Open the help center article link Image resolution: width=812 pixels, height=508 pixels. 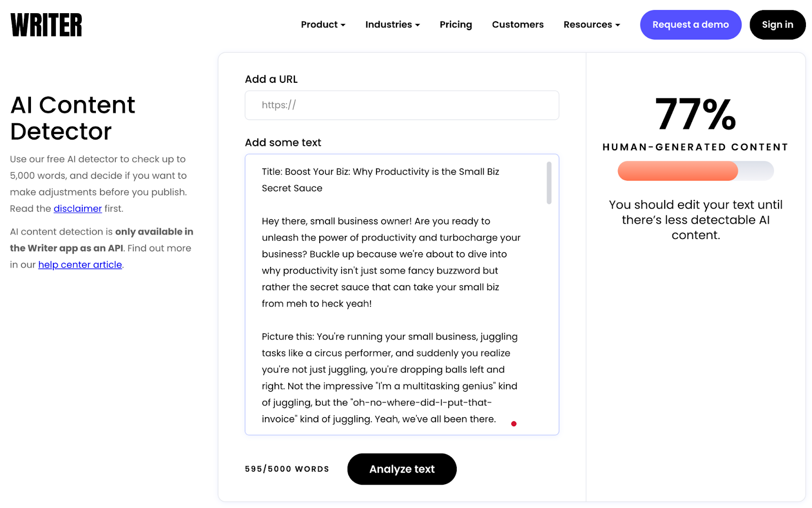point(80,264)
